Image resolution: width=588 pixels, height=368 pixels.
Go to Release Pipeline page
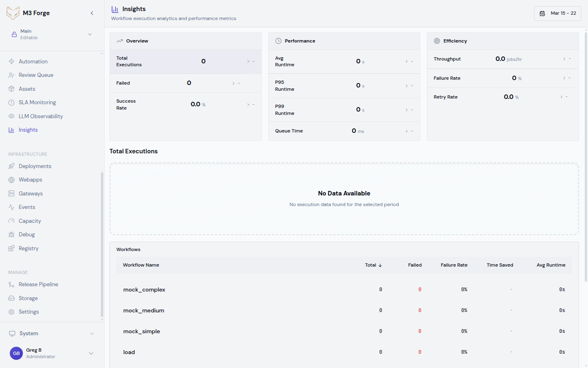(38, 285)
